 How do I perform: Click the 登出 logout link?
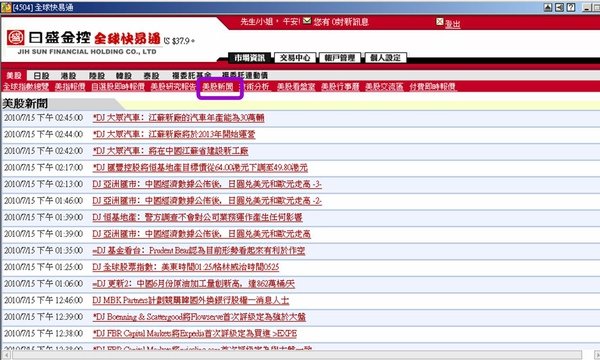[x=453, y=24]
